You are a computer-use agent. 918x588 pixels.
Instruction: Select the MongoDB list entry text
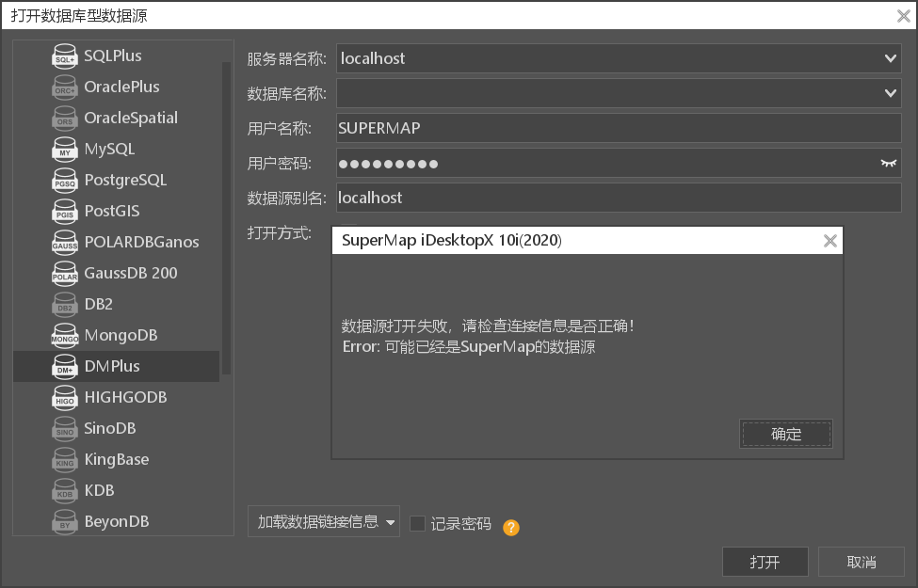pos(121,335)
